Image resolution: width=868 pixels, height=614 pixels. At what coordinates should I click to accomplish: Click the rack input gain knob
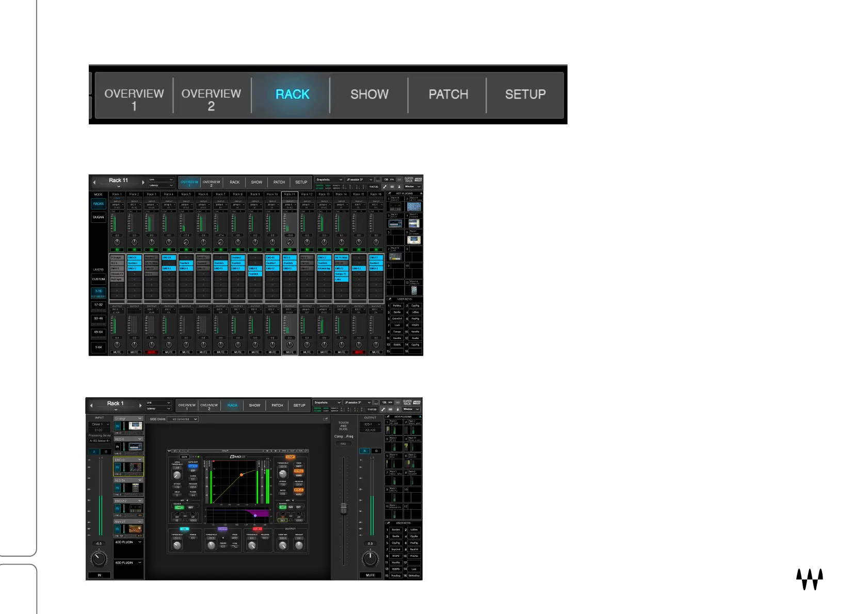(x=99, y=559)
